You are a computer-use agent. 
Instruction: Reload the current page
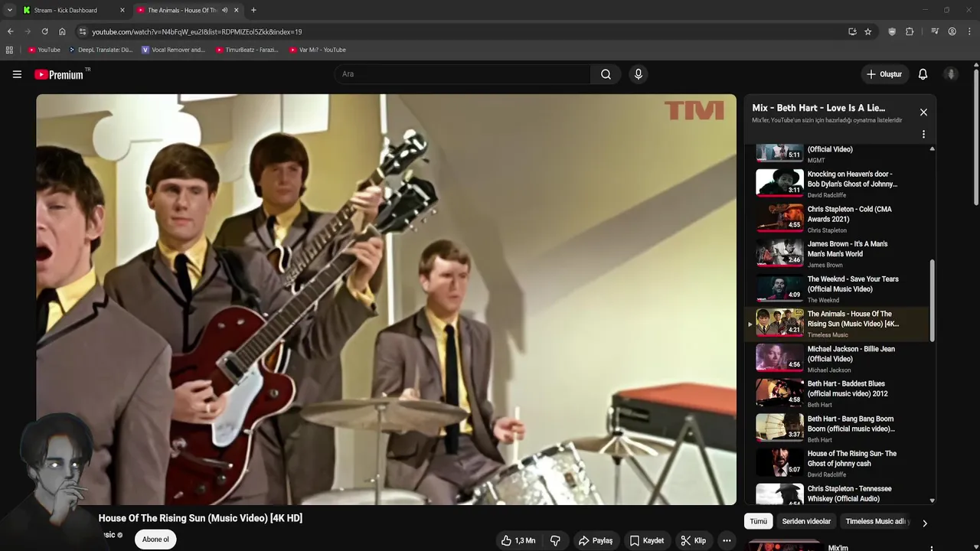click(44, 31)
